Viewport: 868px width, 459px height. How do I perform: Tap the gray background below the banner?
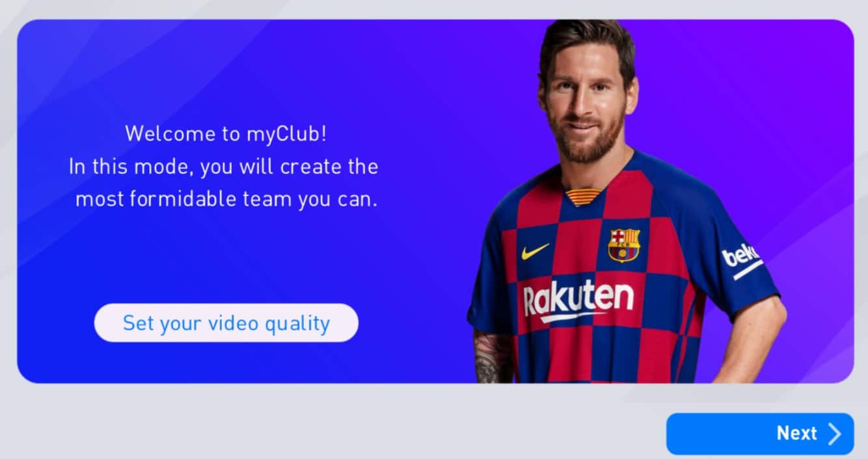(325, 420)
